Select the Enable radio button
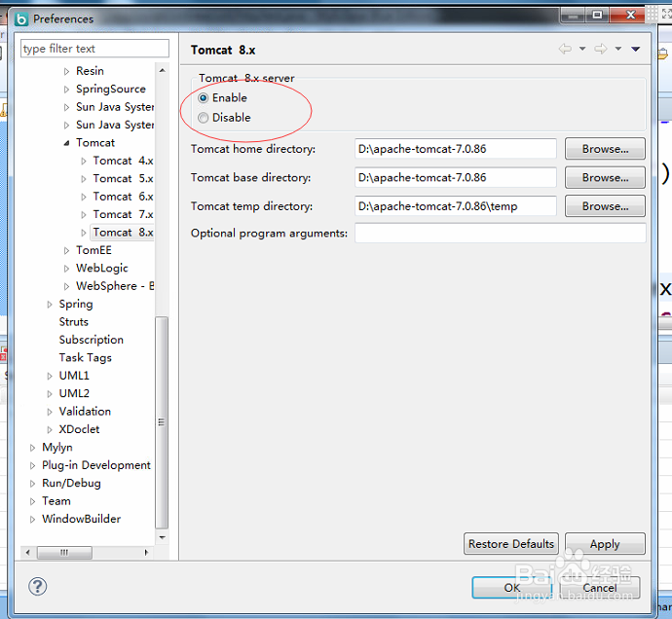 tap(204, 98)
